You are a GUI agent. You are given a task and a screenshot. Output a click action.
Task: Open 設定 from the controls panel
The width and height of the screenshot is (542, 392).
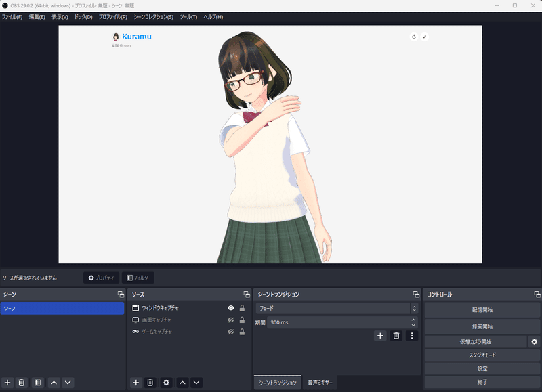(x=482, y=368)
